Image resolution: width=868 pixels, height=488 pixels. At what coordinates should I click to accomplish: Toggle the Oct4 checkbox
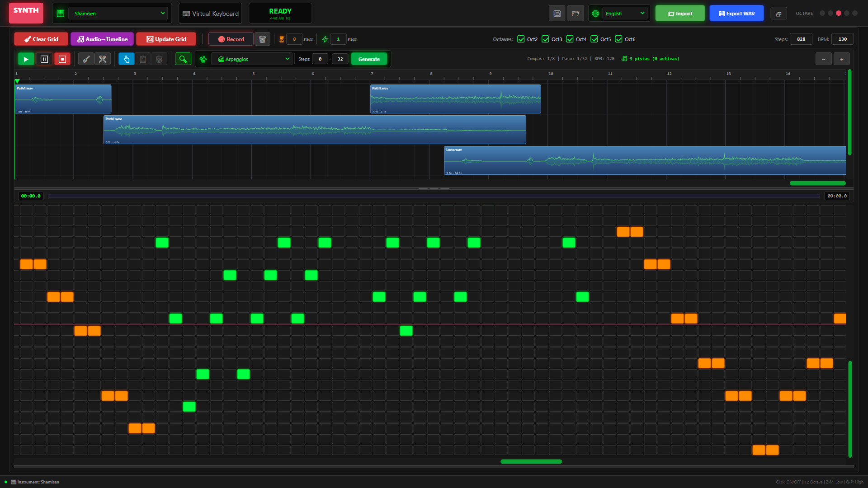(x=570, y=39)
